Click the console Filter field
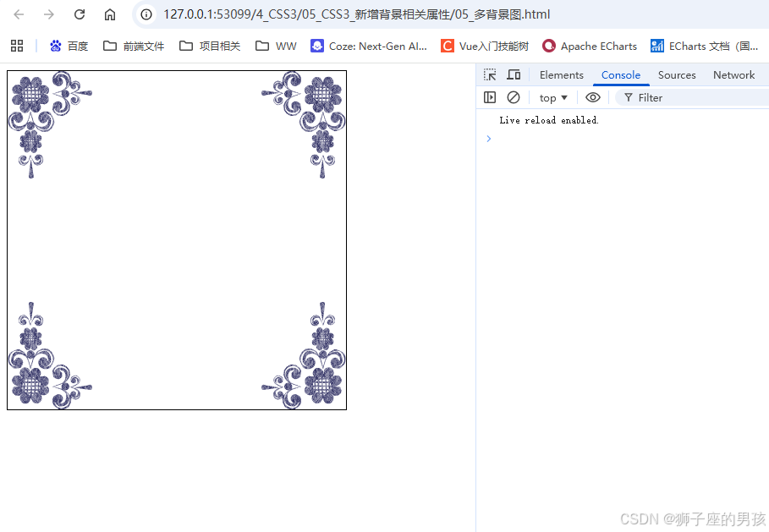This screenshot has height=532, width=769. tap(693, 98)
